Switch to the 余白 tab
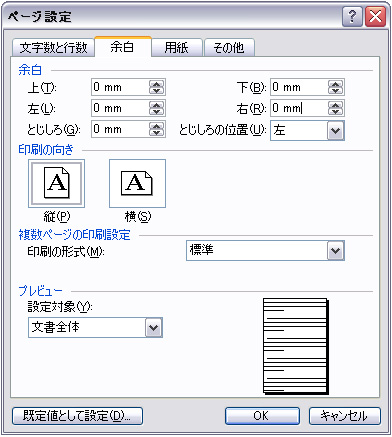The width and height of the screenshot is (392, 437). coord(123,47)
